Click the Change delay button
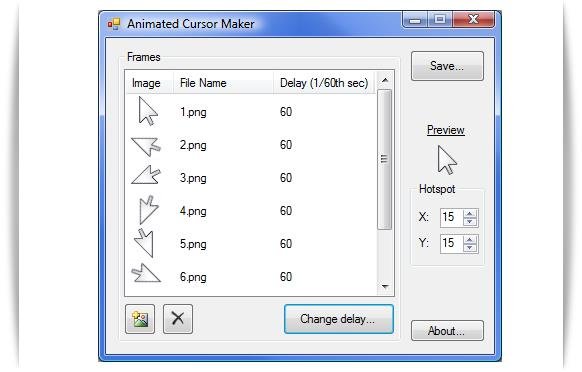Image resolution: width=582 pixels, height=372 pixels. (339, 319)
